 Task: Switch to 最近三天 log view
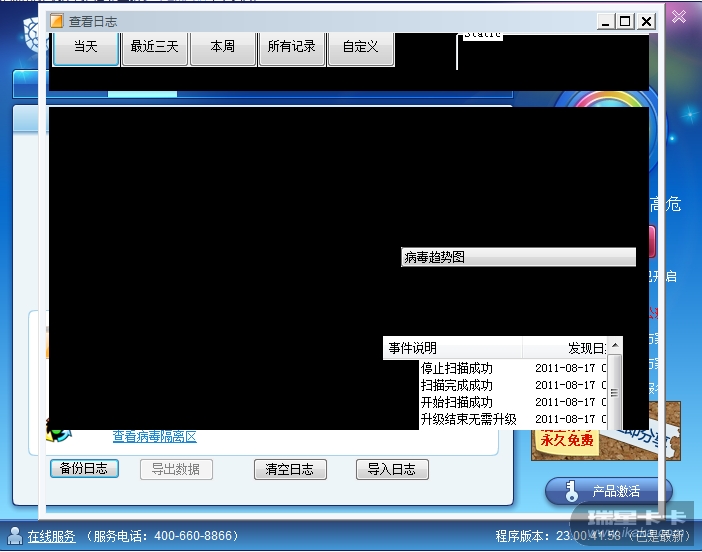(154, 48)
